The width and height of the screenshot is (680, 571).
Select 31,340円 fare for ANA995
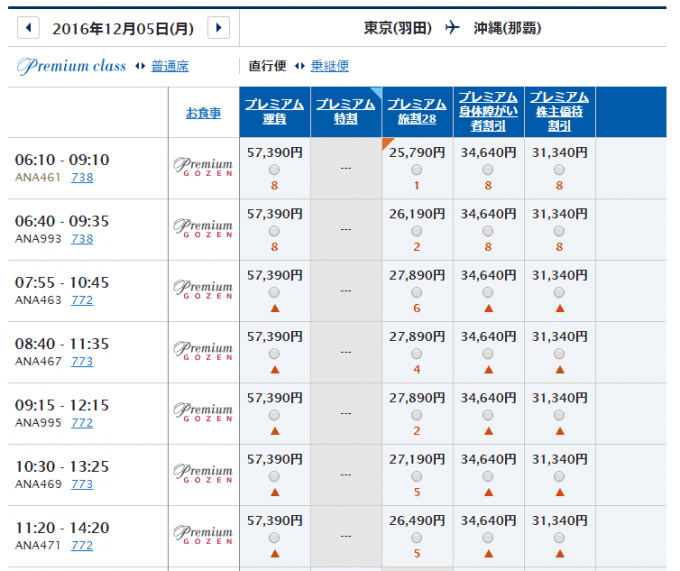coord(559,415)
